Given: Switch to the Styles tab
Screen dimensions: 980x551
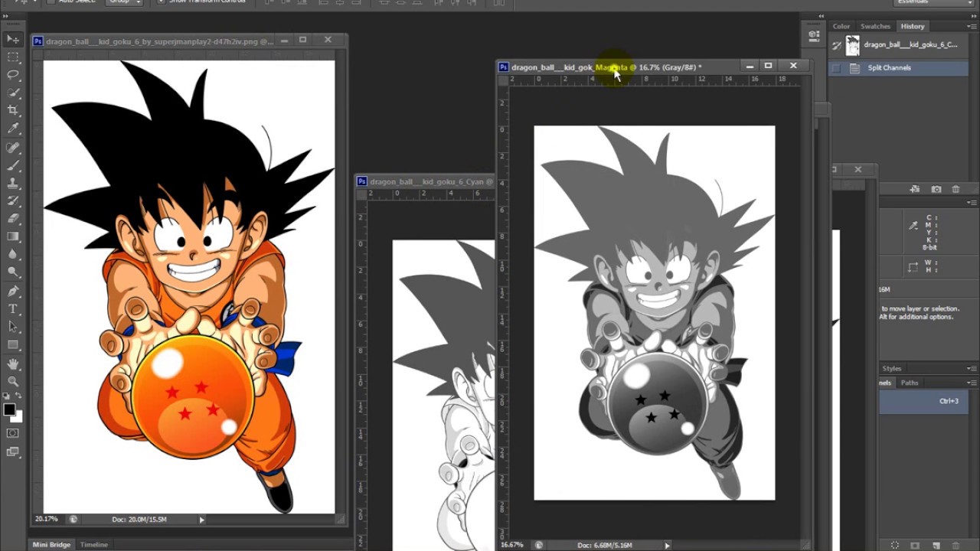Looking at the screenshot, I should click(x=892, y=368).
